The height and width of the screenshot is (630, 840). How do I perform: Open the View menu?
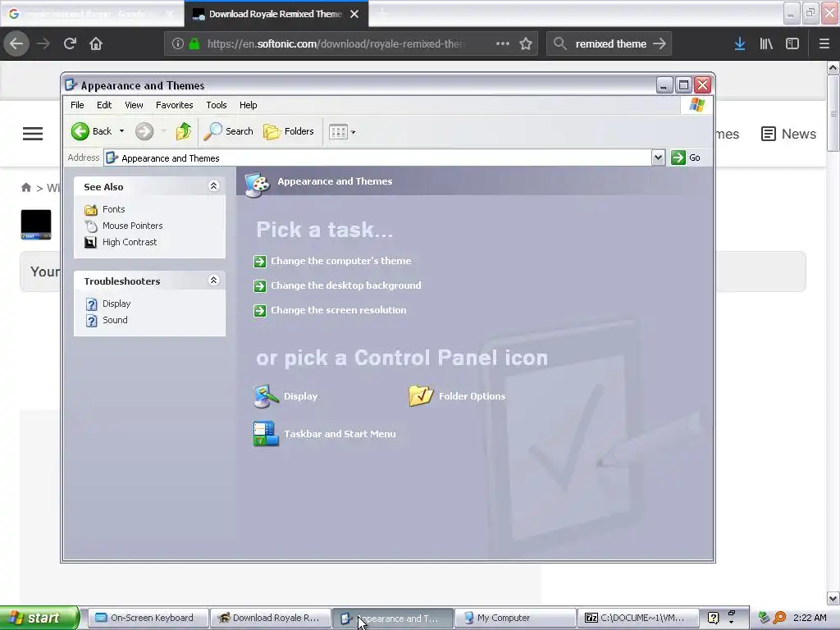click(134, 105)
